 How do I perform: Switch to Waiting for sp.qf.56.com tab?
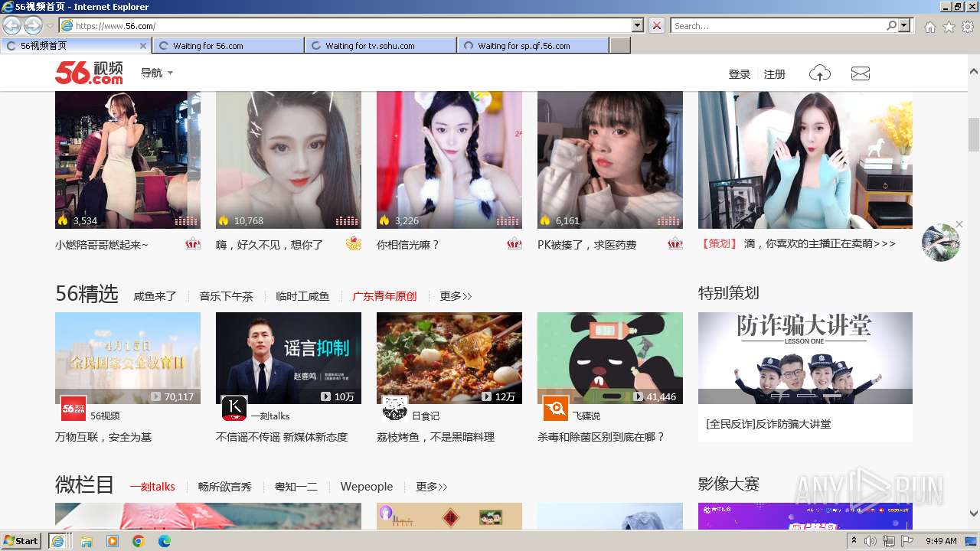[x=533, y=46]
